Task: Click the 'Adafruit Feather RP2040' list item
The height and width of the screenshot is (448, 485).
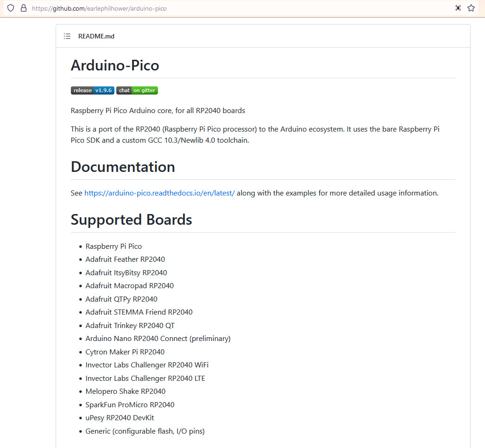Action: point(125,259)
